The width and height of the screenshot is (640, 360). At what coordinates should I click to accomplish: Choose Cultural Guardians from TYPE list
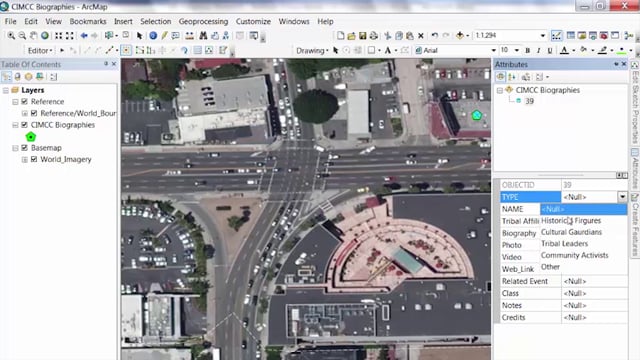pyautogui.click(x=584, y=232)
